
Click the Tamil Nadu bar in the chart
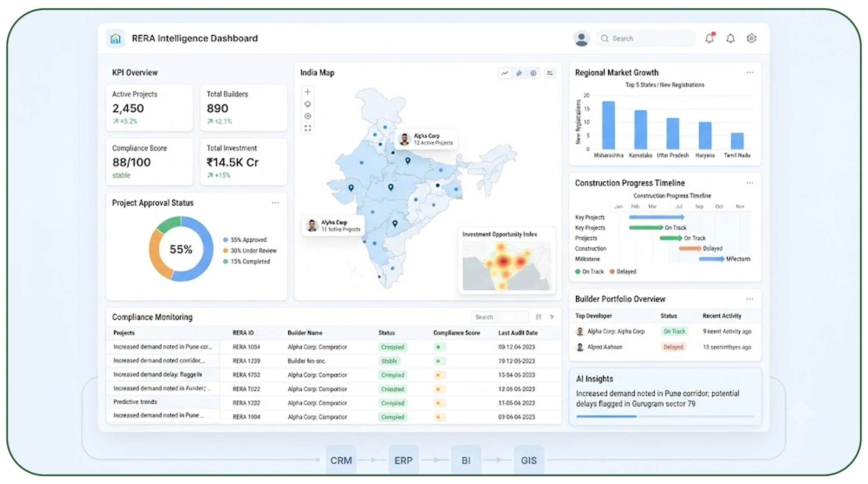click(x=737, y=141)
